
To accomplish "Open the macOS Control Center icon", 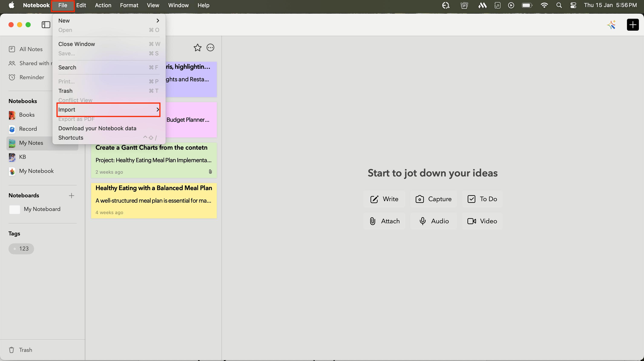I will [573, 5].
